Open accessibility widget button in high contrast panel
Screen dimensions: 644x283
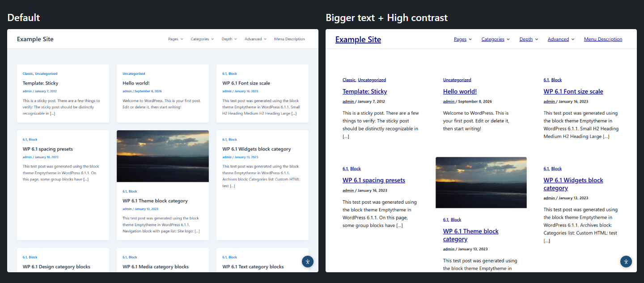point(626,262)
